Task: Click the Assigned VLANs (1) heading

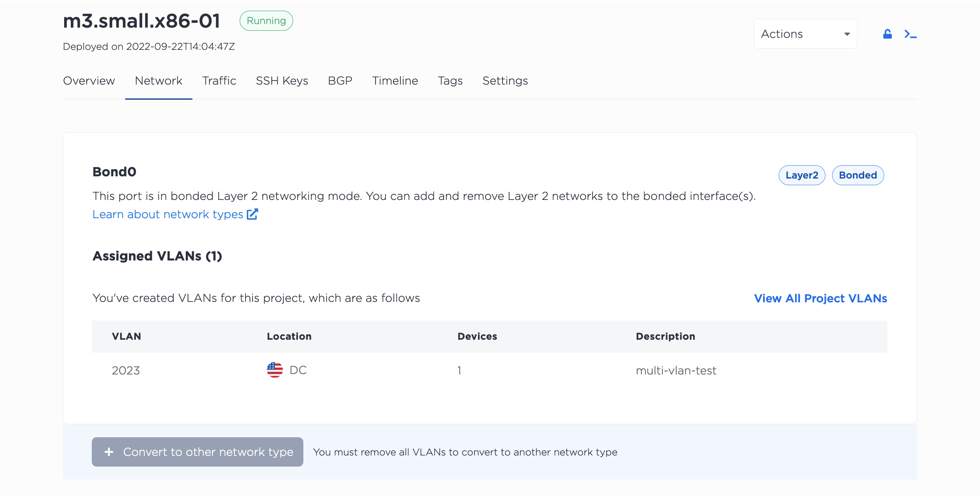Action: tap(157, 256)
